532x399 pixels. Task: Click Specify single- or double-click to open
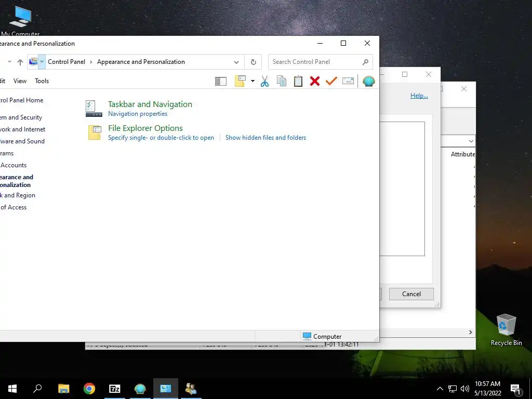click(x=161, y=137)
